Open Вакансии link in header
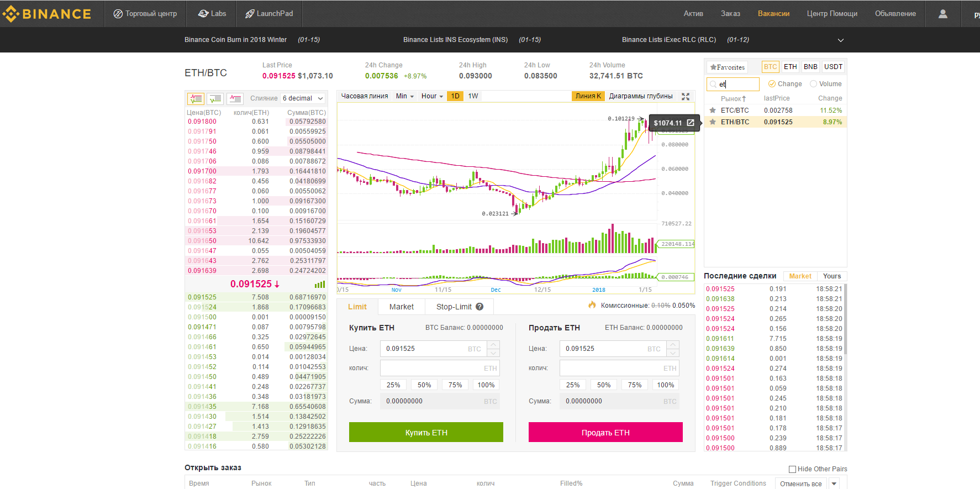Viewport: 980px width, 489px height. click(x=773, y=14)
